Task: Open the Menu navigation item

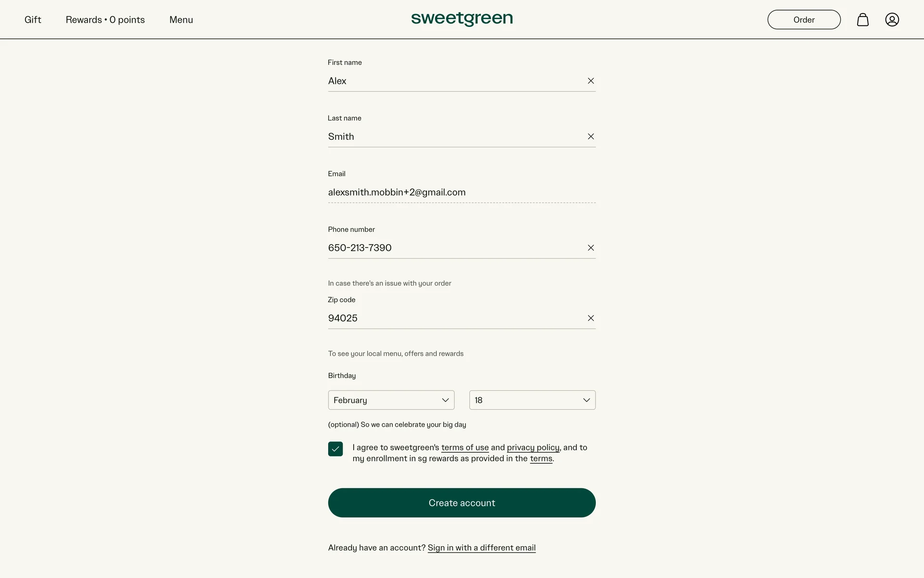Action: pyautogui.click(x=181, y=20)
